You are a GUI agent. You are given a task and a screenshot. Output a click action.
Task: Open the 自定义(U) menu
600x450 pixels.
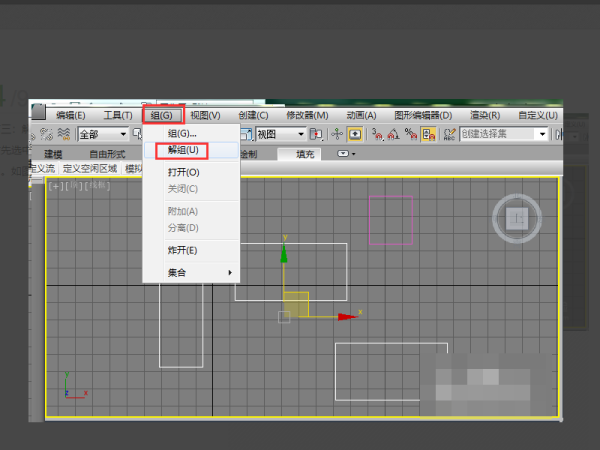pyautogui.click(x=538, y=115)
